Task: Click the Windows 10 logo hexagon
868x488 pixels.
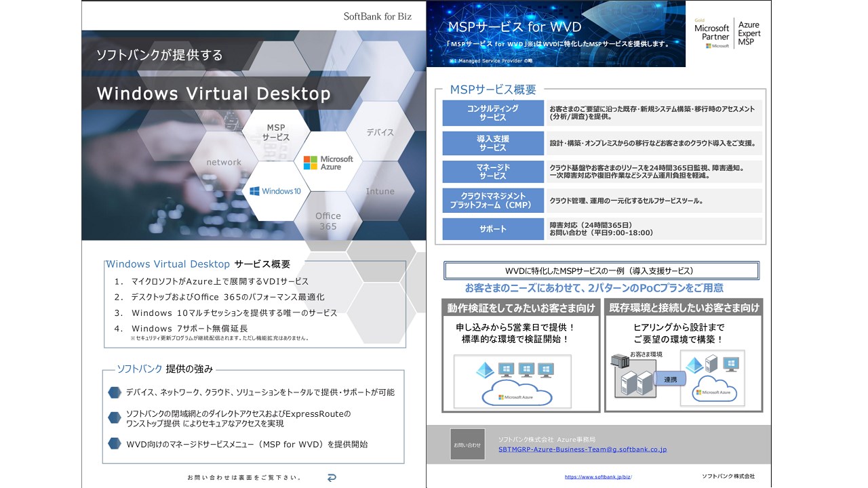Action: pos(275,191)
